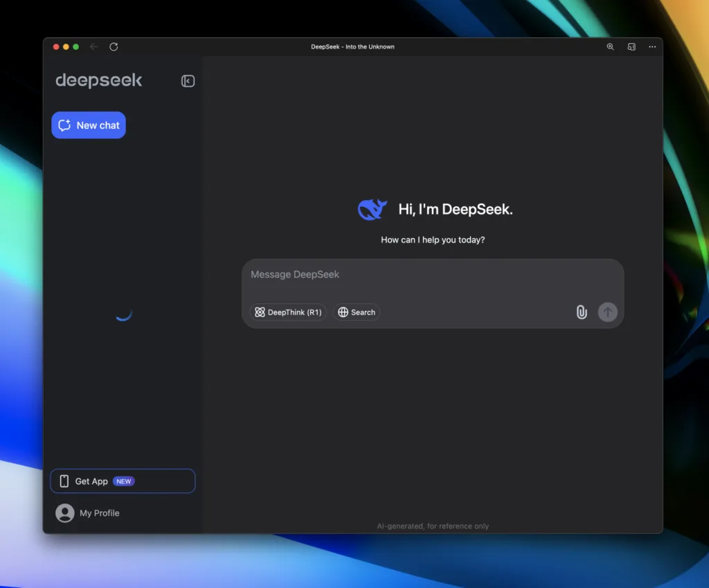Open the zoom magnifier in title bar
This screenshot has height=588, width=709.
610,46
